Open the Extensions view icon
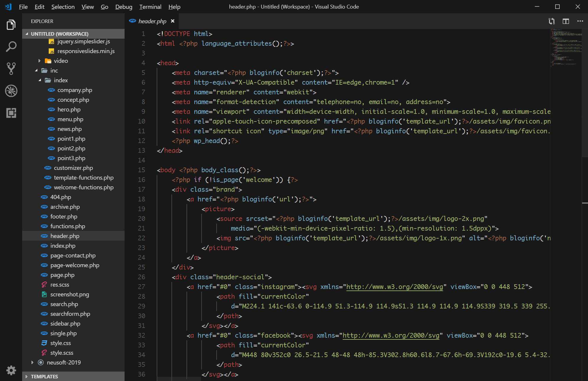The width and height of the screenshot is (588, 381). coord(11,113)
